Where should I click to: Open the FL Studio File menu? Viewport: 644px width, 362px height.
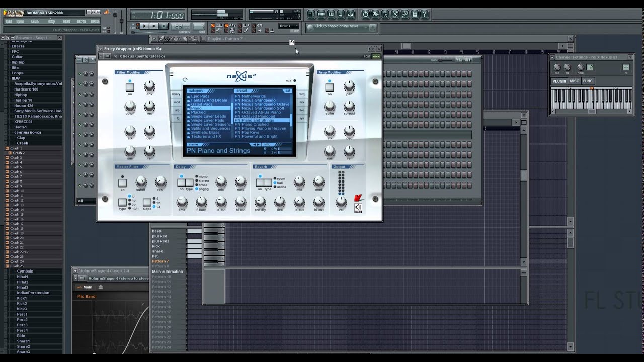click(x=9, y=21)
